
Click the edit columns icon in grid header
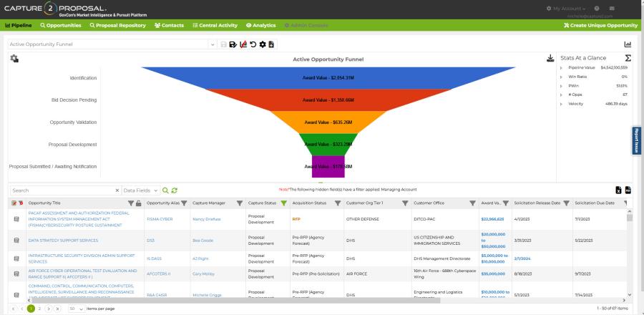tap(14, 203)
